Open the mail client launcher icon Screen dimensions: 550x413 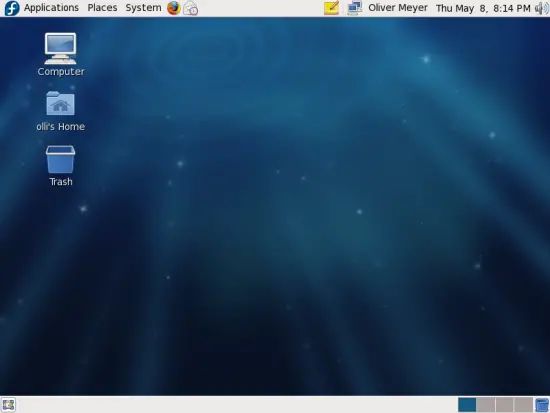[191, 8]
